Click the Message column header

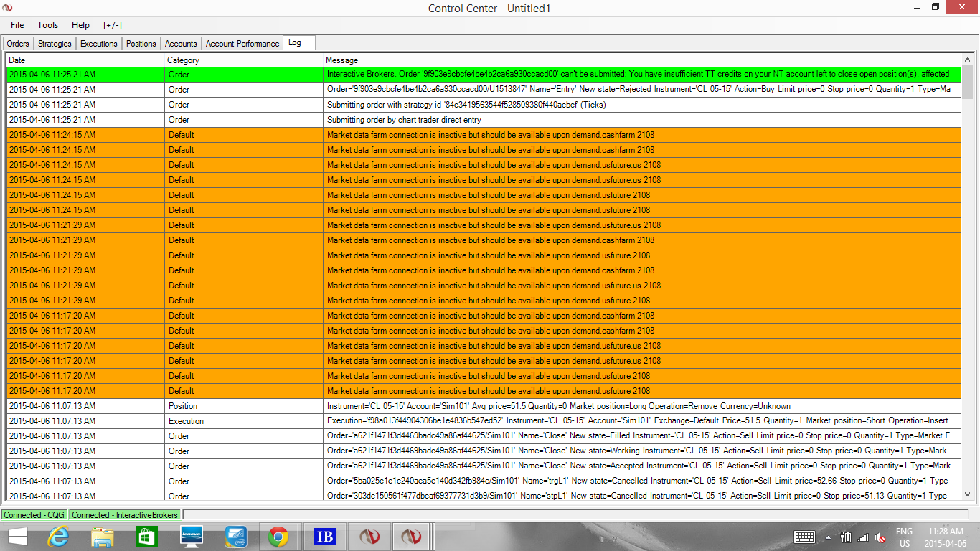(642, 60)
